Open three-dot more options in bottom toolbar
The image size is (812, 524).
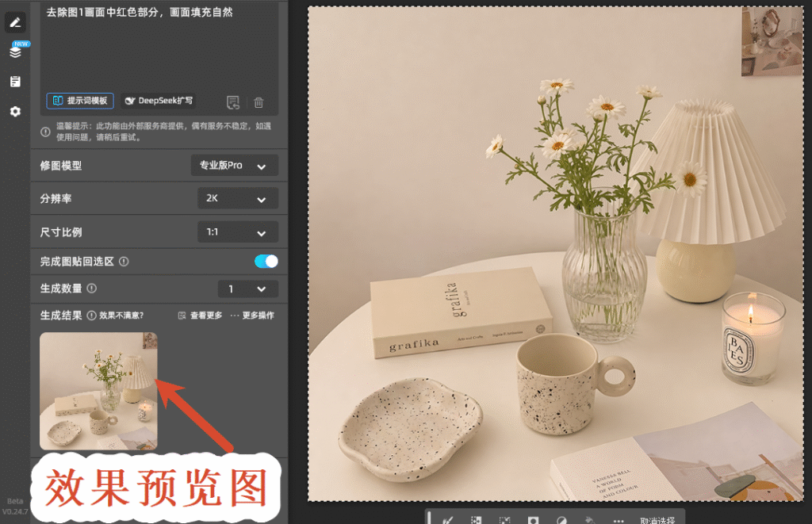[619, 520]
